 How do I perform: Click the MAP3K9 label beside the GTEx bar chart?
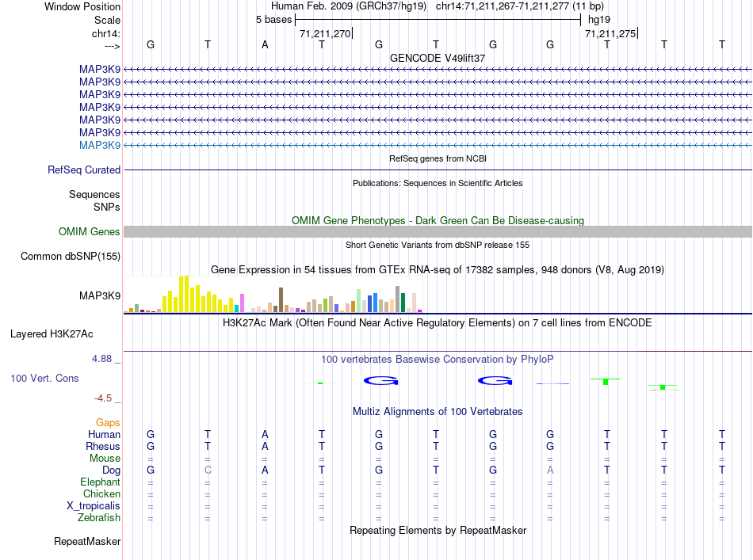click(x=100, y=295)
